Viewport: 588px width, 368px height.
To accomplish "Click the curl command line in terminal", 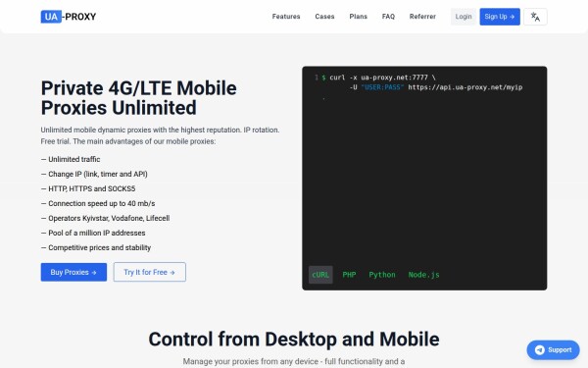I will click(382, 78).
